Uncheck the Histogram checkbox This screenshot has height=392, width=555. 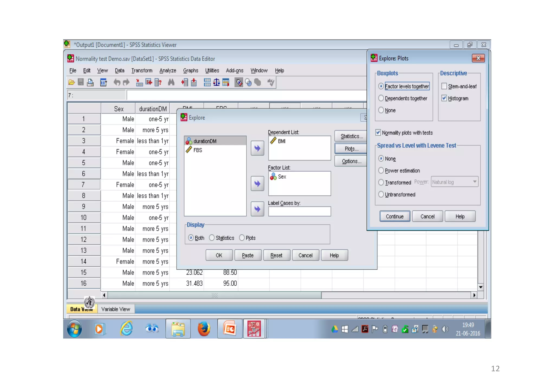click(444, 98)
